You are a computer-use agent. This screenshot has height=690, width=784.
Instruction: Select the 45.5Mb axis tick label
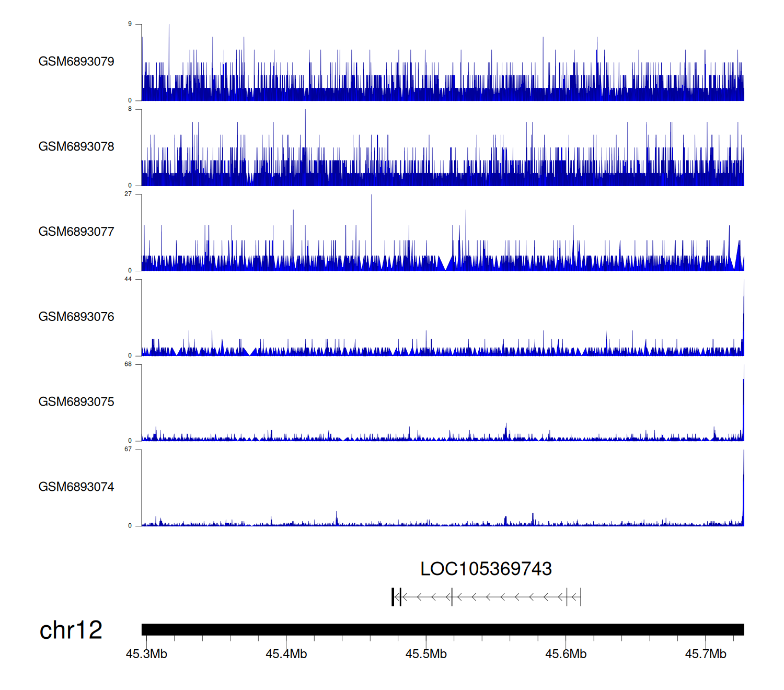click(x=426, y=654)
